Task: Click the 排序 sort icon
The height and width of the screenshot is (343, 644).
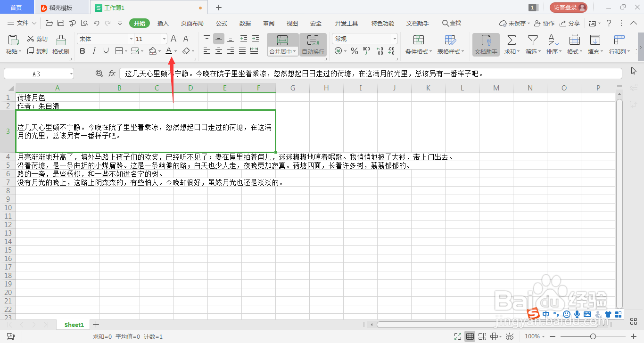Action: 553,40
